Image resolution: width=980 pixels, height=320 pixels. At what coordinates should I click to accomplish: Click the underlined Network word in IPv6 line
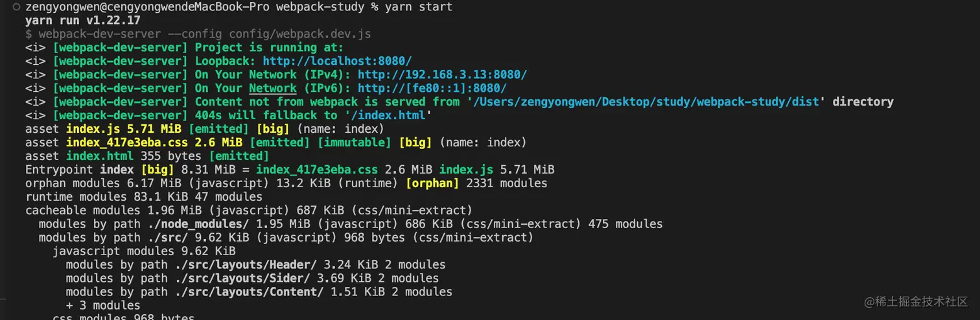point(272,88)
